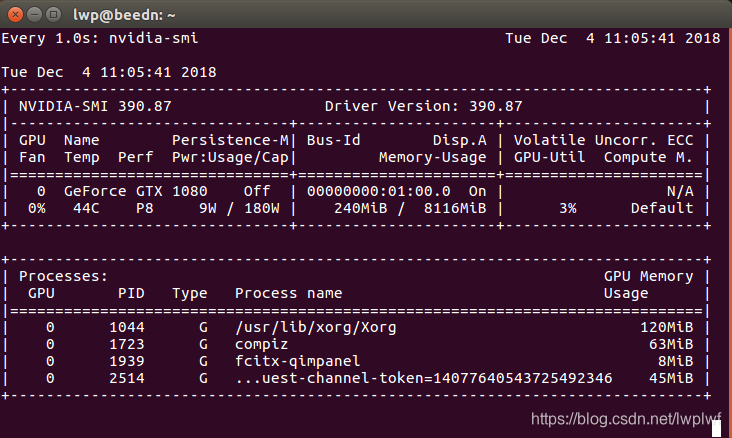Viewport: 732px width, 438px height.
Task: Click process '/usr/lib/xorg/Xorg'
Action: [x=316, y=327]
